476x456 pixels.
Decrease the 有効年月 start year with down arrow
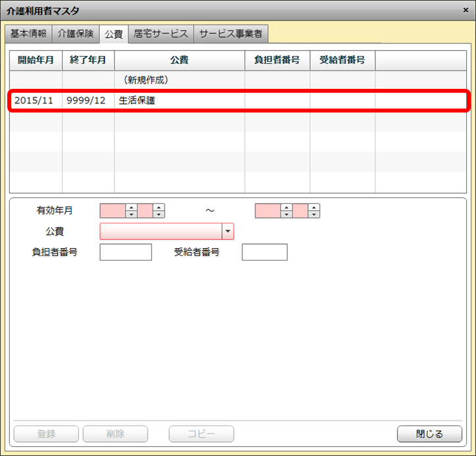point(131,215)
